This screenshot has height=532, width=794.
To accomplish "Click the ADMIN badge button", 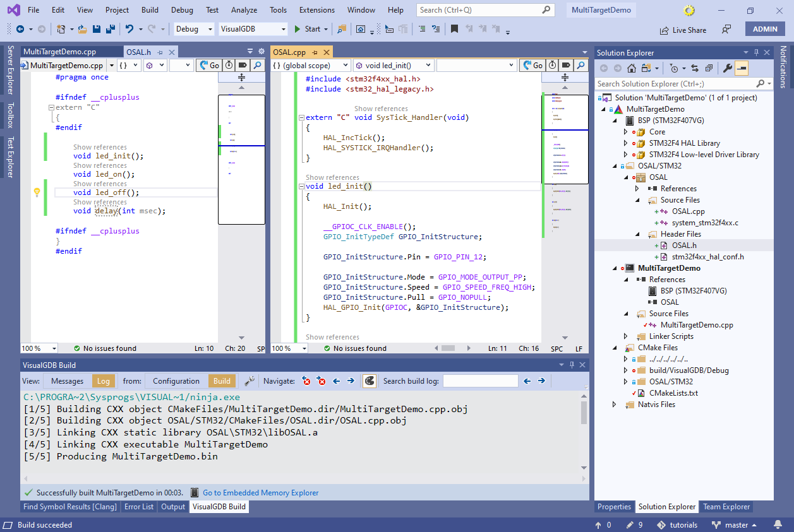I will [x=765, y=29].
